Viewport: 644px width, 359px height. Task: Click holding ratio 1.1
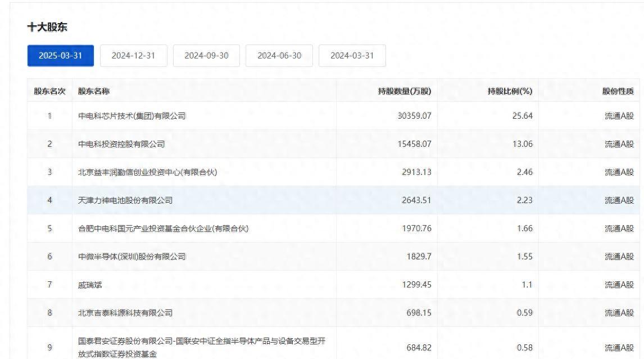527,285
